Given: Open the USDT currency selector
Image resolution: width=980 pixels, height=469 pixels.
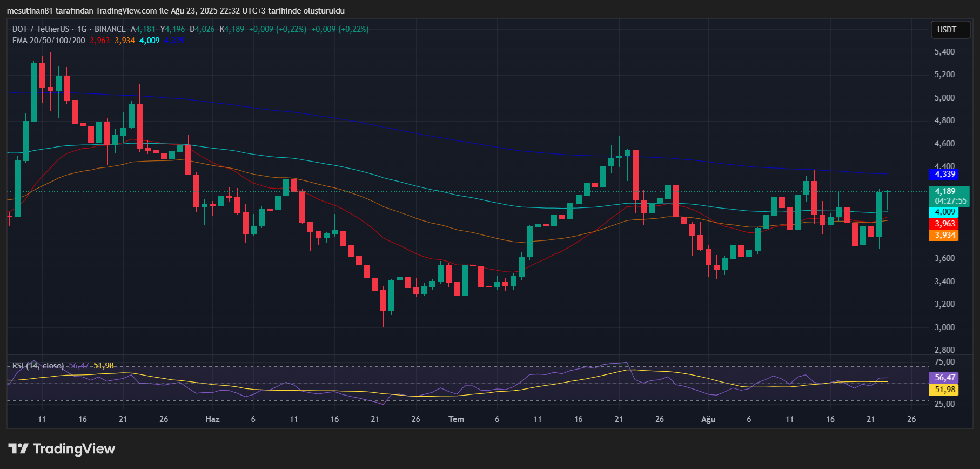Looking at the screenshot, I should (x=947, y=30).
